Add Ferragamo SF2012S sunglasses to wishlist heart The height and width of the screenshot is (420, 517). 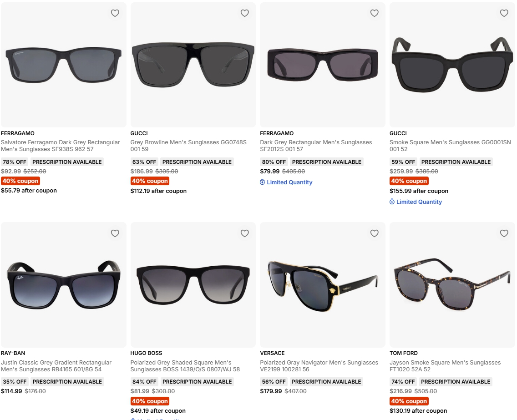click(374, 13)
